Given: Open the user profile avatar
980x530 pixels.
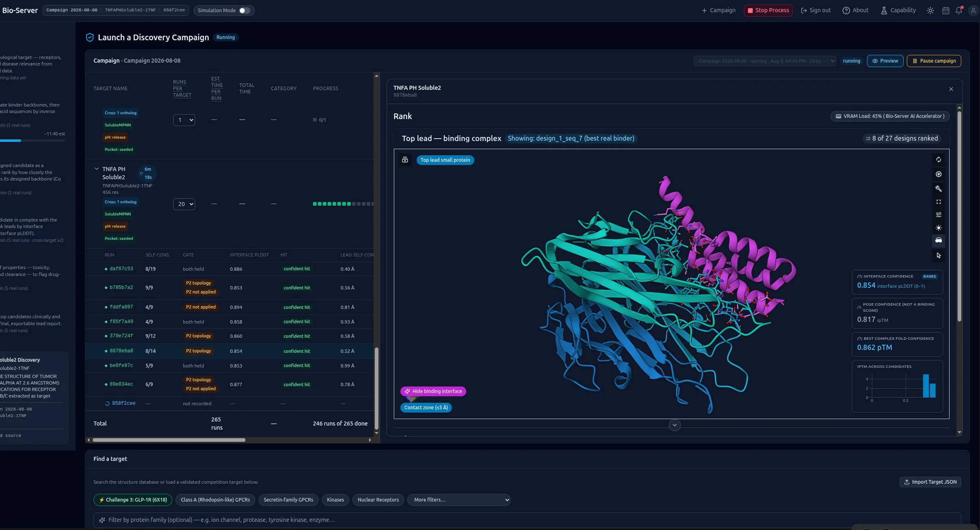Looking at the screenshot, I should click(973, 11).
